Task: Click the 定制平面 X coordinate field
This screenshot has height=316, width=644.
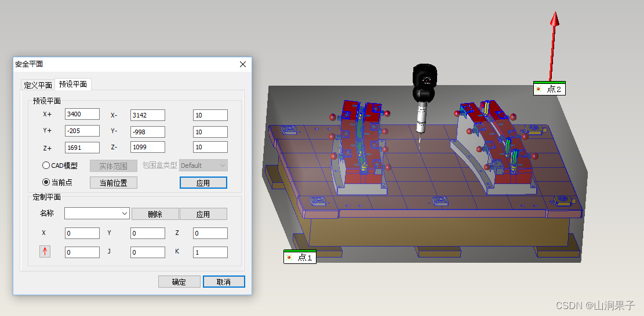Action: click(82, 233)
